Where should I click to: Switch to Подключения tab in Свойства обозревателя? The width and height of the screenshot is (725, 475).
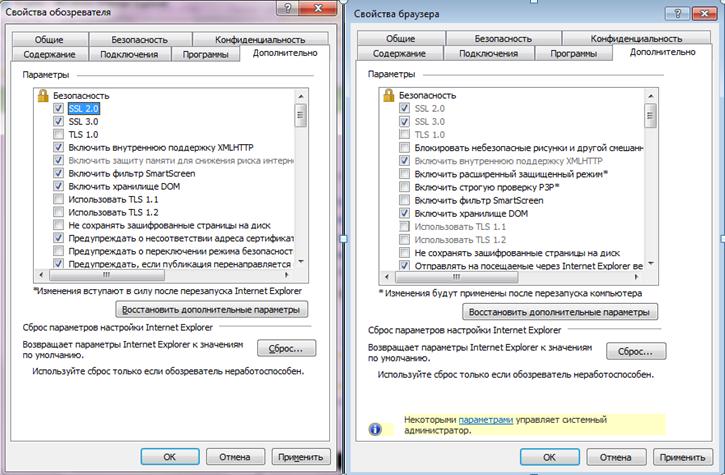pos(129,54)
